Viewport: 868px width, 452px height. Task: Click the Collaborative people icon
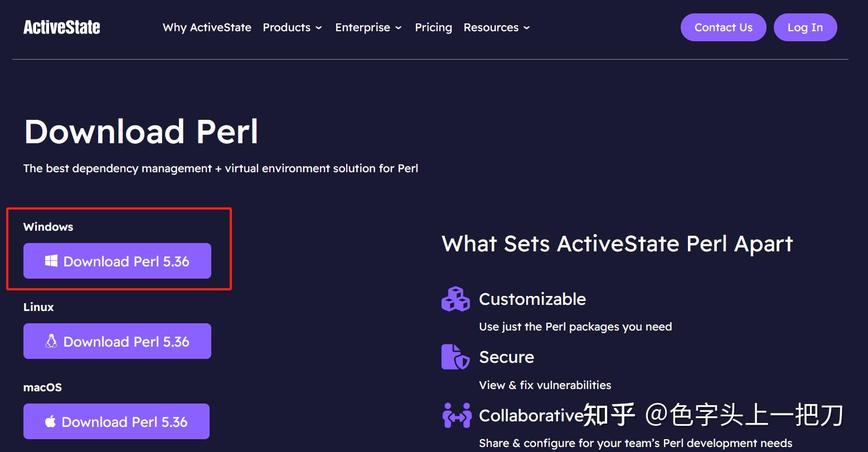[456, 415]
